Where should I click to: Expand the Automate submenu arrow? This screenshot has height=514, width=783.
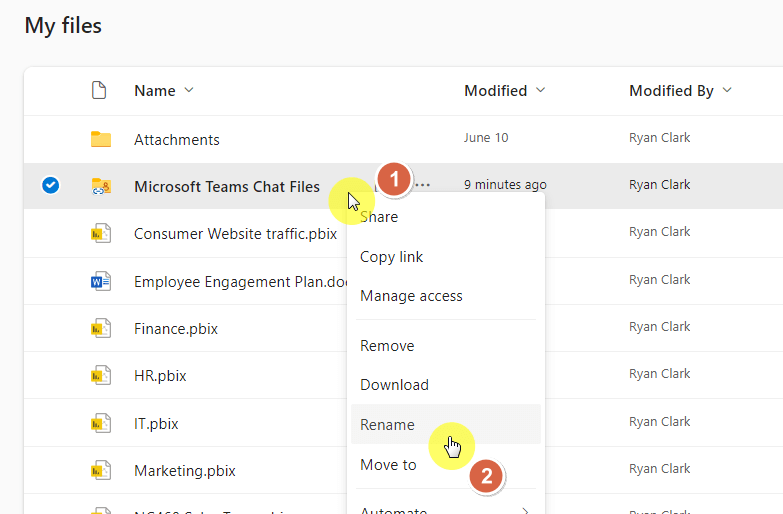[x=525, y=510]
